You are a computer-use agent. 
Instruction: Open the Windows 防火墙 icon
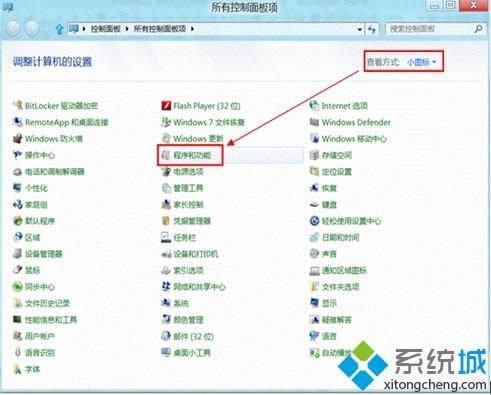[18, 138]
